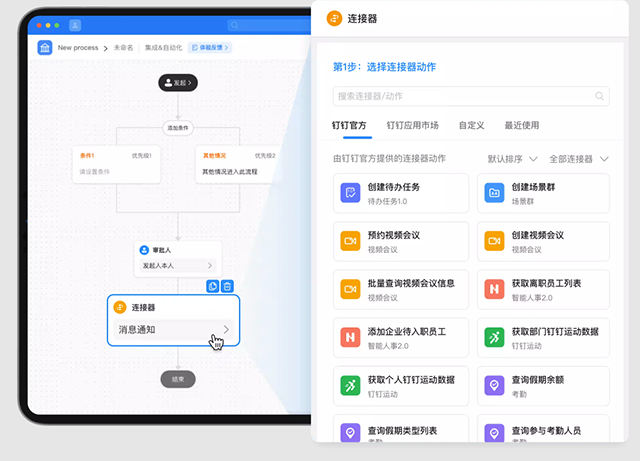Select the 预约视频会议 action title
640x461 pixels.
tap(393, 235)
